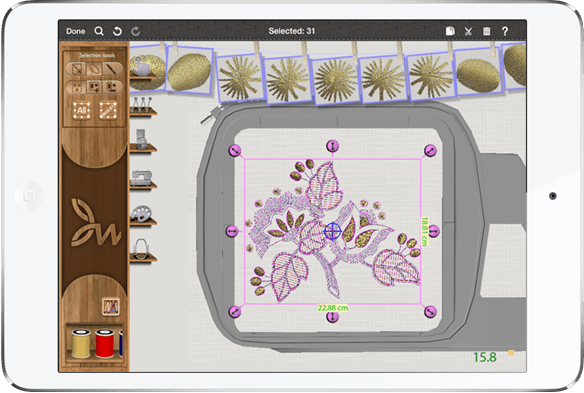Screen dimensions: 584x393
Task: Tap the Done button
Action: pyautogui.click(x=76, y=31)
